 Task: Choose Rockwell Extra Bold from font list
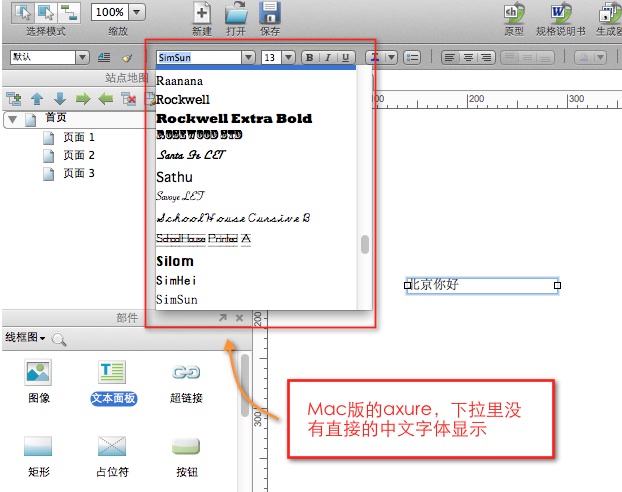click(x=234, y=118)
